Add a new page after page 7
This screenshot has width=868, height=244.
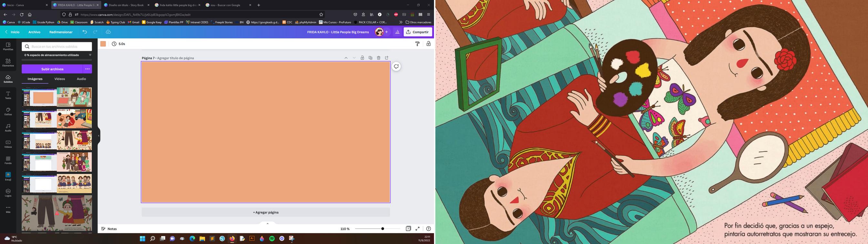[387, 58]
